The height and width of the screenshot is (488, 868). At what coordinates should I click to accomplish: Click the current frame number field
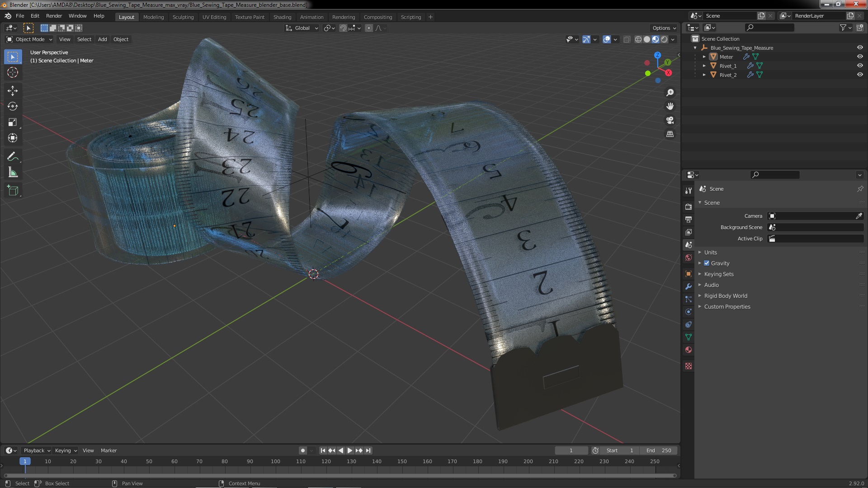(x=571, y=450)
